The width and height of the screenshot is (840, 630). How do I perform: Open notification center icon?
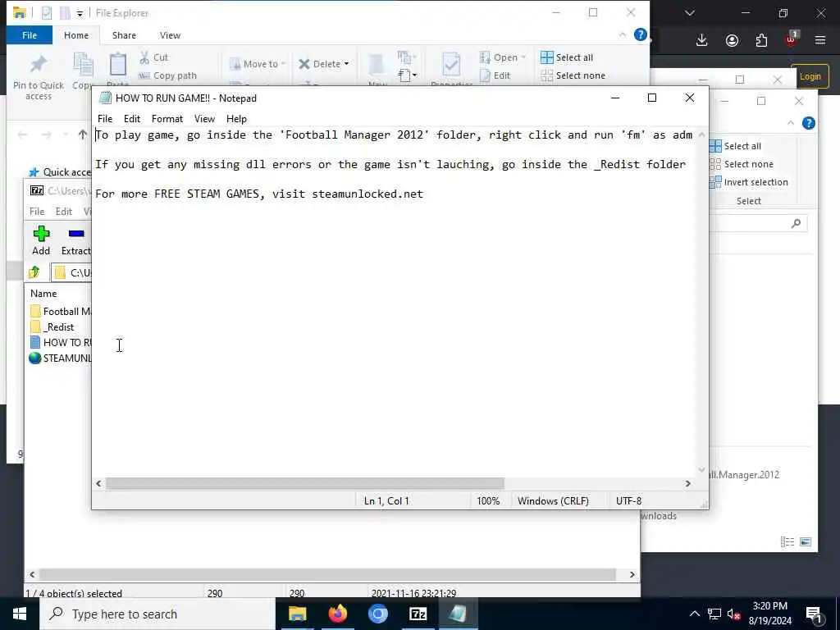(815, 614)
